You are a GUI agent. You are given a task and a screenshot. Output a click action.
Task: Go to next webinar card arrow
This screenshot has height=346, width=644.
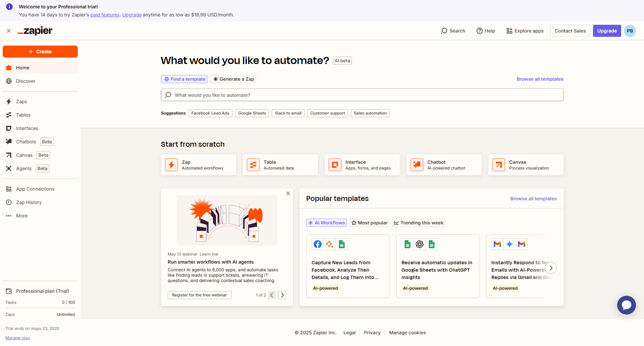[282, 295]
